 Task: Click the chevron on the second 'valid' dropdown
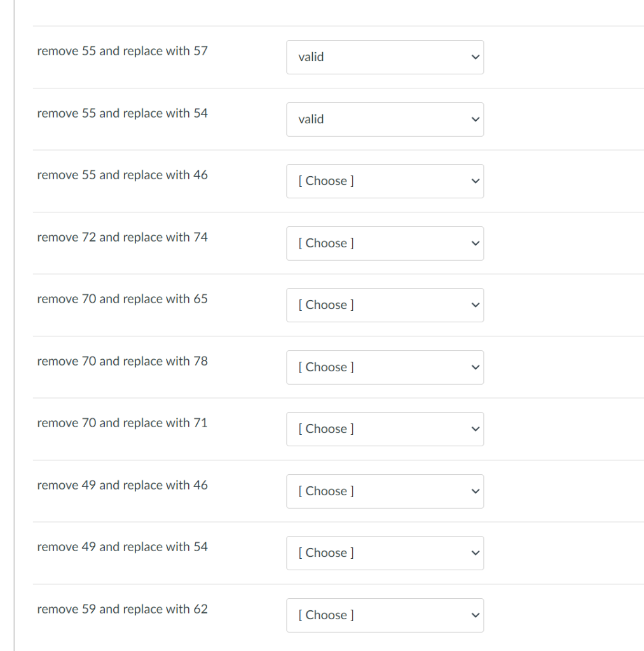click(474, 119)
